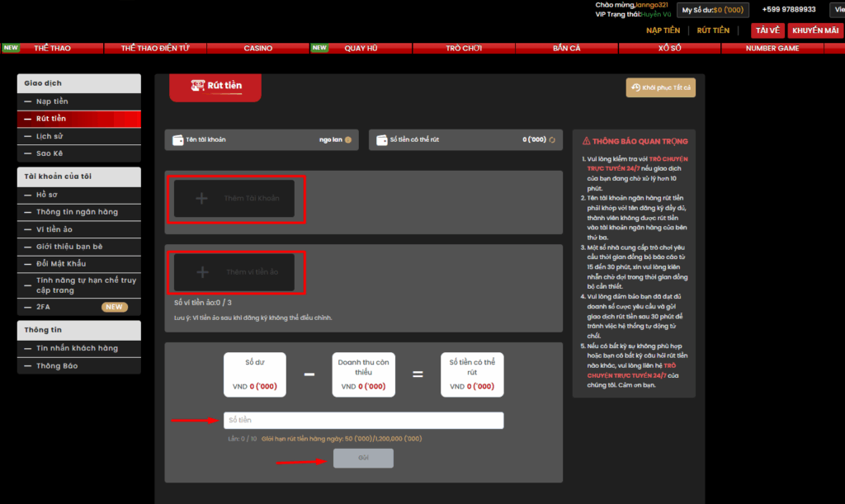This screenshot has height=504, width=845.
Task: Open the Trò Chơi menu
Action: coord(464,49)
